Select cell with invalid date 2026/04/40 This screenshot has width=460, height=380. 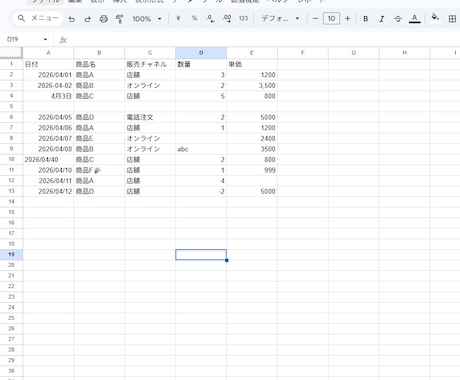pyautogui.click(x=48, y=159)
